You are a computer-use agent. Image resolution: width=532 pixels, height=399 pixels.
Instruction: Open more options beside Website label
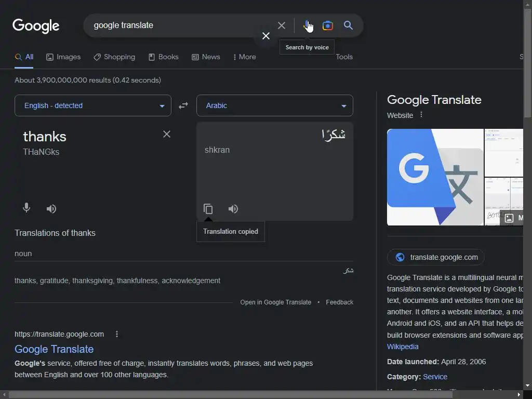coord(421,115)
